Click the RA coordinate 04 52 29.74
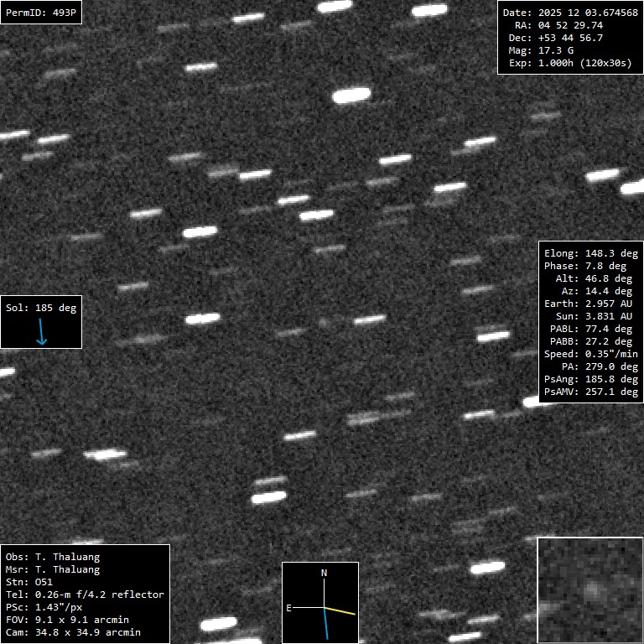This screenshot has width=644, height=644. pyautogui.click(x=569, y=25)
